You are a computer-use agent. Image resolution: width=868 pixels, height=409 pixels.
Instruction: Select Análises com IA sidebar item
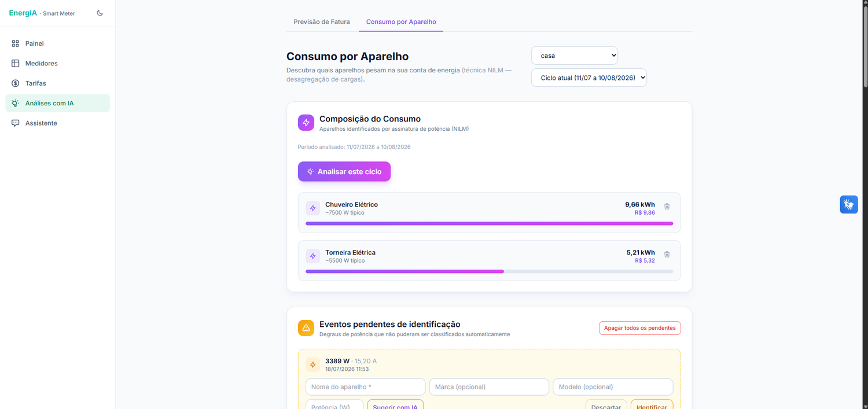pyautogui.click(x=58, y=103)
